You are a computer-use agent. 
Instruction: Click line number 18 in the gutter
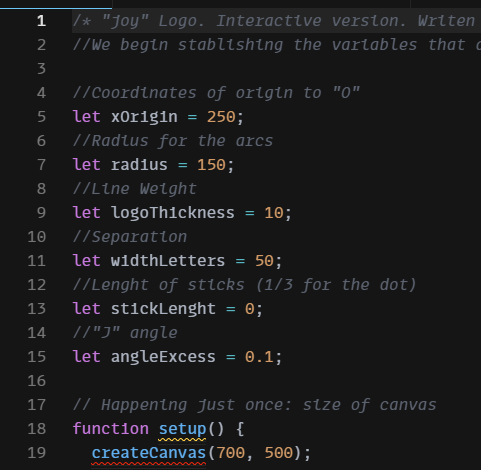point(37,429)
